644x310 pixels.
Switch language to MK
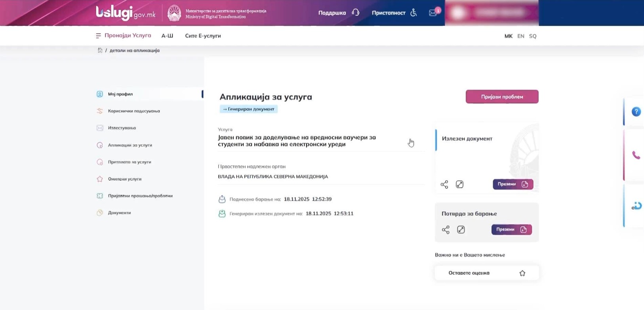(x=509, y=36)
